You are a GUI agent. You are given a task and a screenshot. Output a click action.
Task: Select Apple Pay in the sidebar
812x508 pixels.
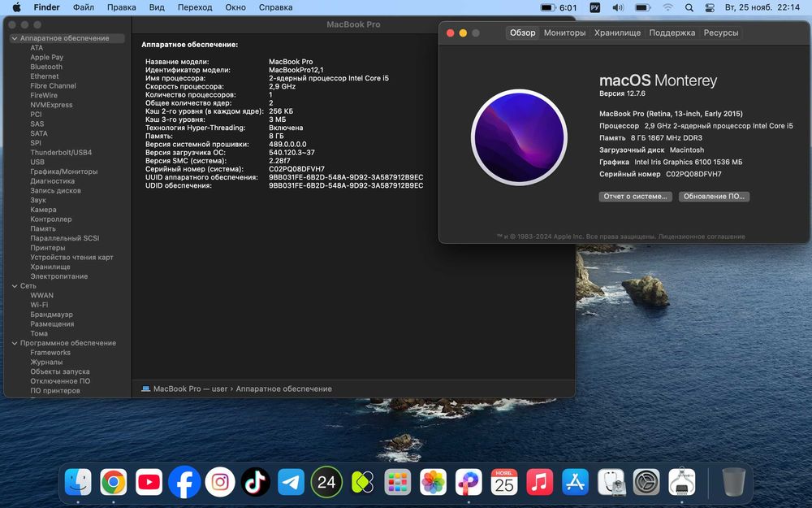click(46, 58)
